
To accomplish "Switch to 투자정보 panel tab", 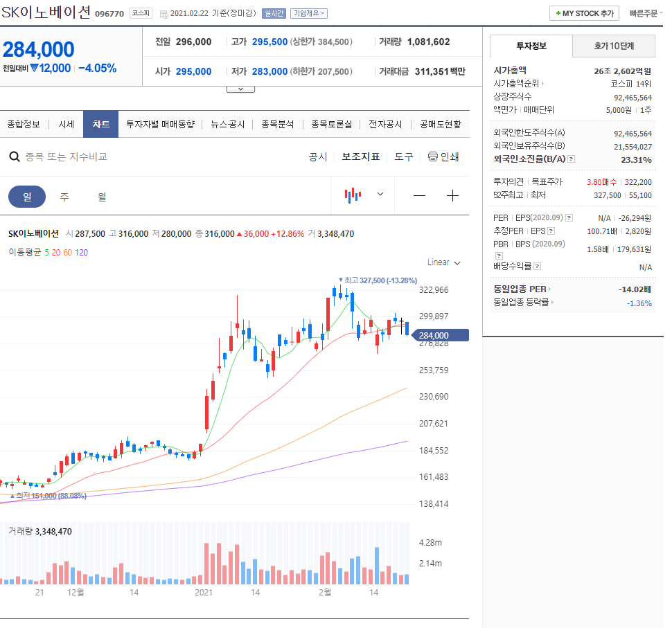I will pos(531,46).
